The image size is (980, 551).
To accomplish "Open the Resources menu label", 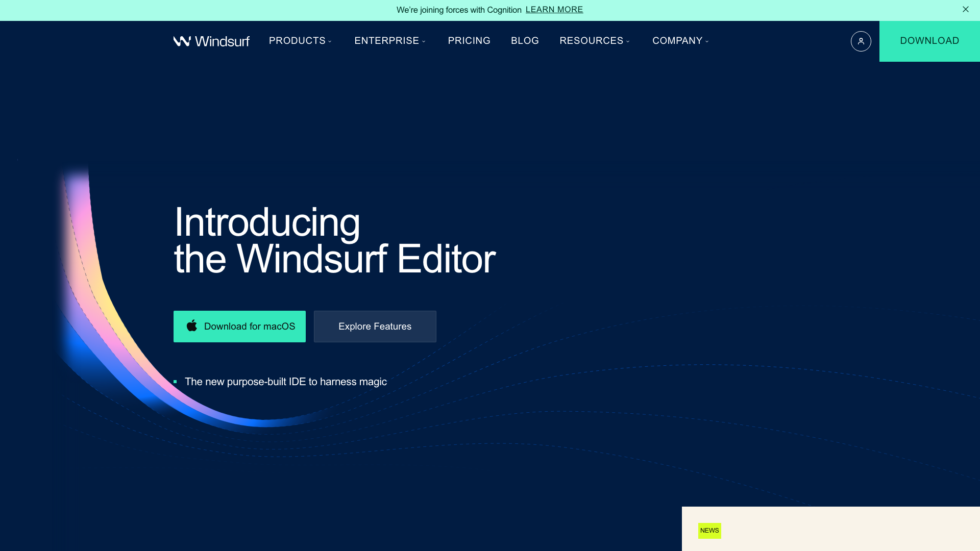I will [591, 41].
